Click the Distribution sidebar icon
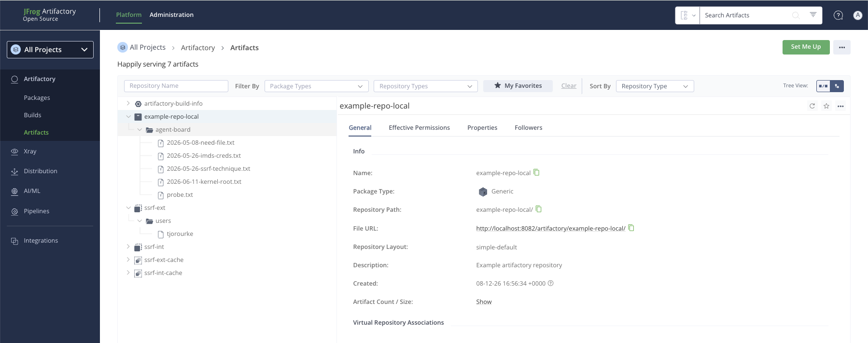This screenshot has width=868, height=343. 14,171
